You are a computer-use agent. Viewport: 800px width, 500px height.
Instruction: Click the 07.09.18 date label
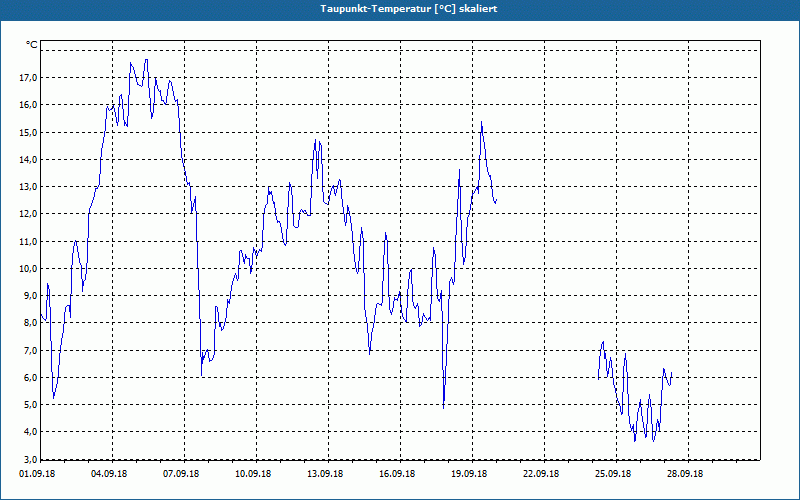181,473
